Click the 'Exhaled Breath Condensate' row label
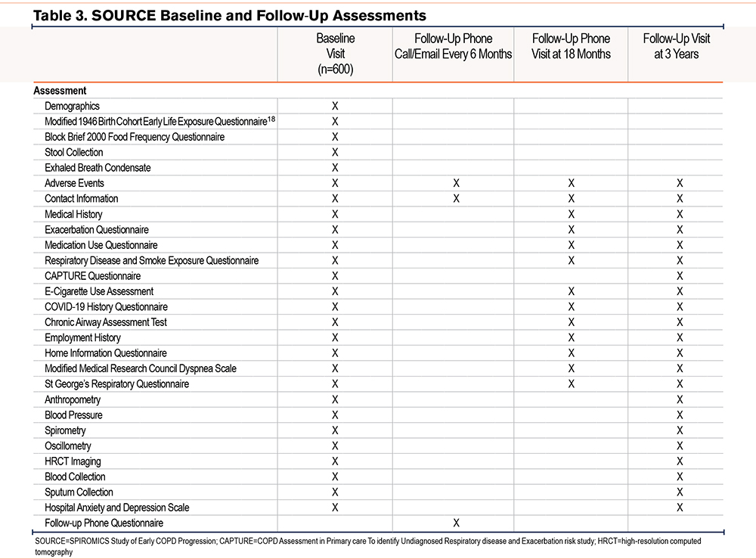The height and width of the screenshot is (559, 756). (98, 168)
